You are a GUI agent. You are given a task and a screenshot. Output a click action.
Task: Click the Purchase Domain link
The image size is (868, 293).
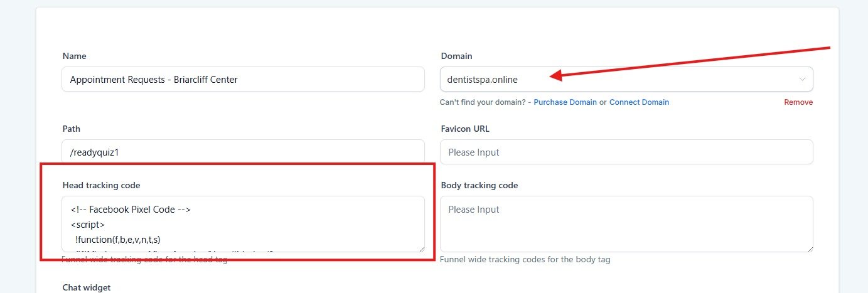[565, 102]
